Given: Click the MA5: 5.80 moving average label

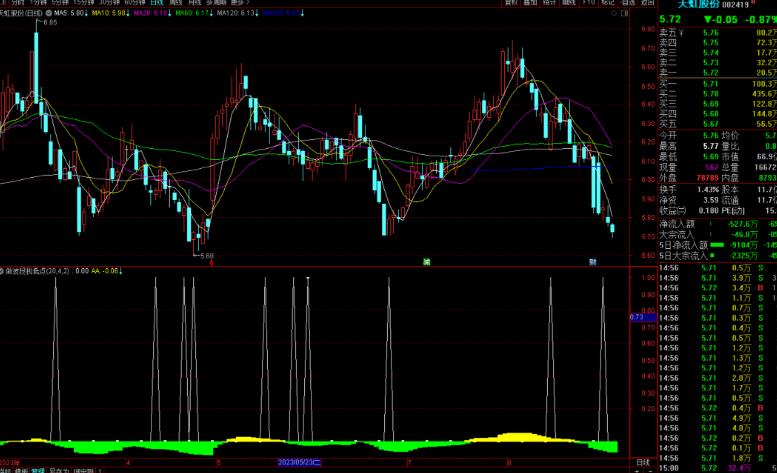Looking at the screenshot, I should coord(69,13).
